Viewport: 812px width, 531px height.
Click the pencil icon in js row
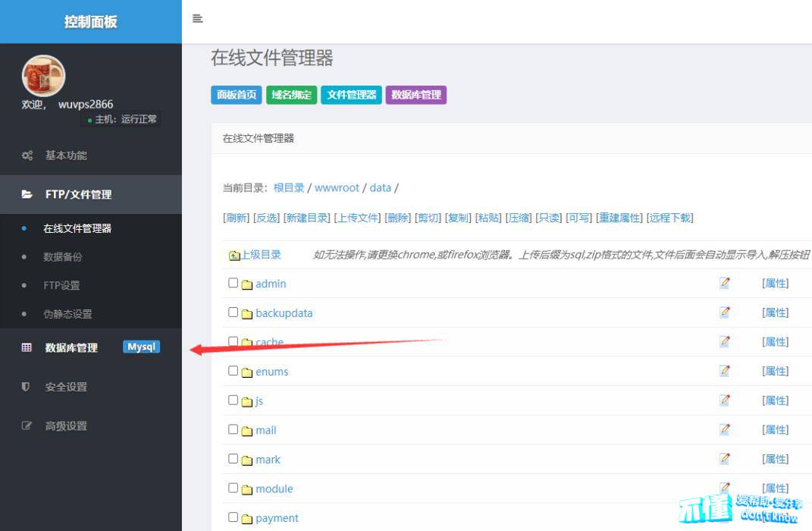pyautogui.click(x=724, y=401)
